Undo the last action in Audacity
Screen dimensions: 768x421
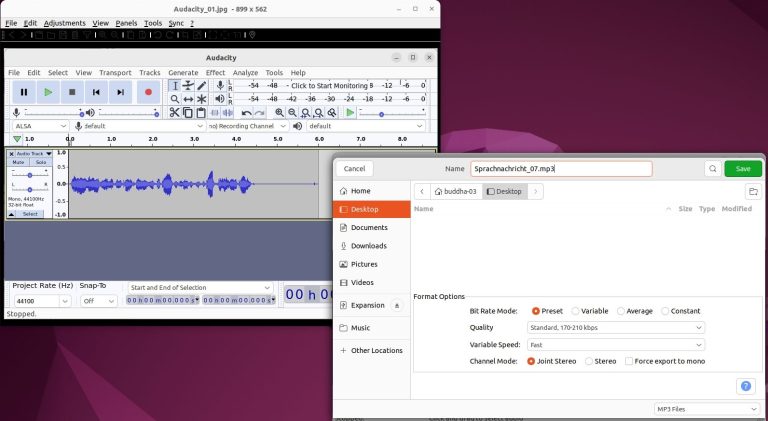pyautogui.click(x=246, y=113)
